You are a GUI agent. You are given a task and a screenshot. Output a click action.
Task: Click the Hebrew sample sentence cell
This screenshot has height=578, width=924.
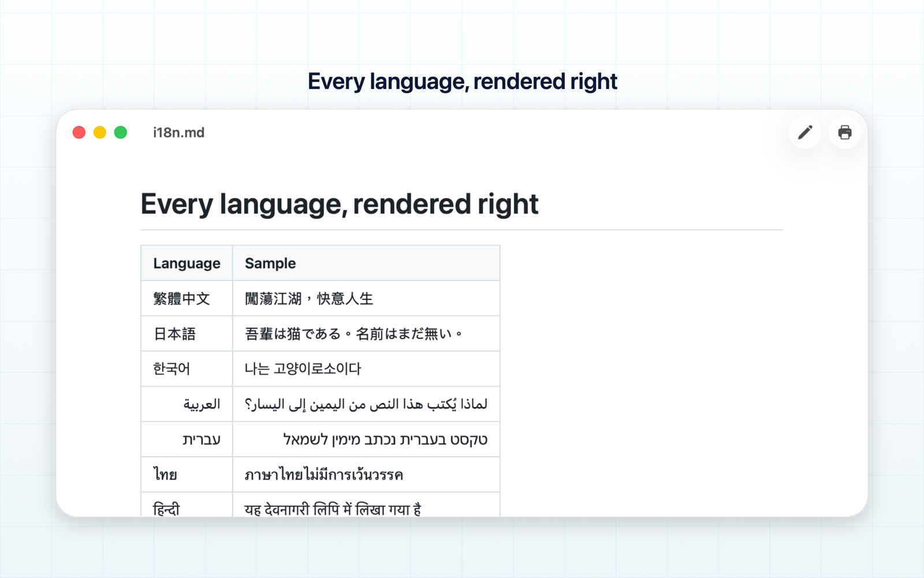click(x=366, y=439)
